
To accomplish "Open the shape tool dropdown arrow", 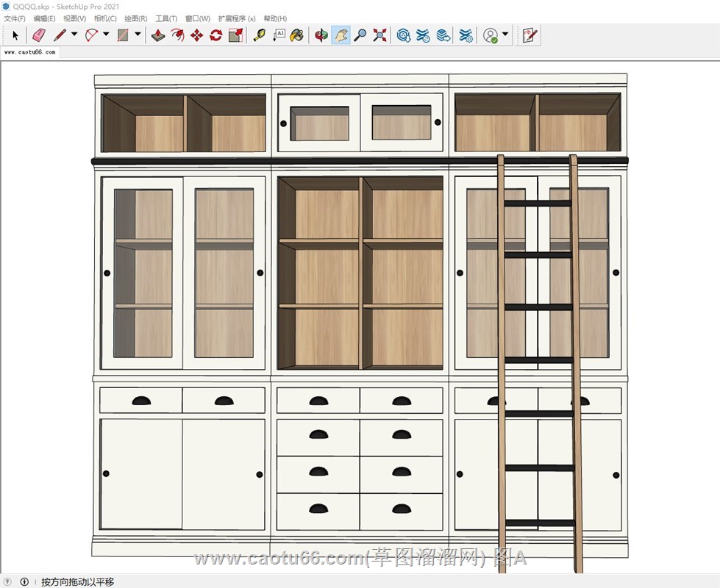I will 138,35.
